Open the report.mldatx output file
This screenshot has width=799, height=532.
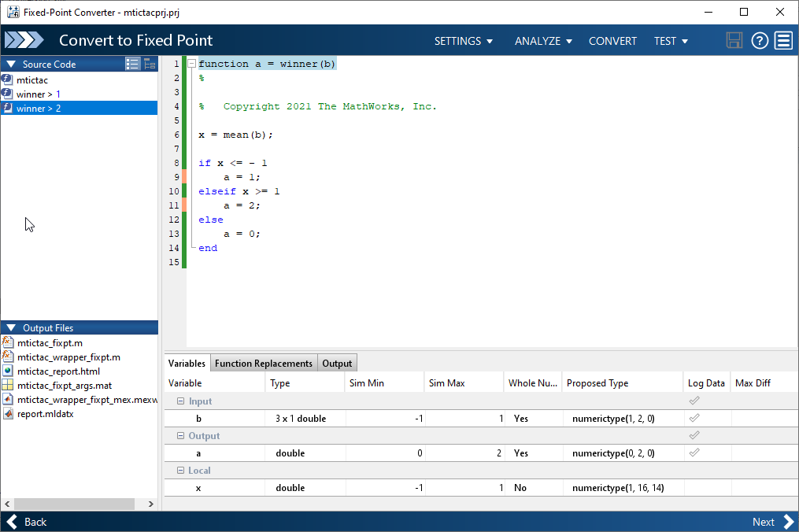pyautogui.click(x=47, y=413)
